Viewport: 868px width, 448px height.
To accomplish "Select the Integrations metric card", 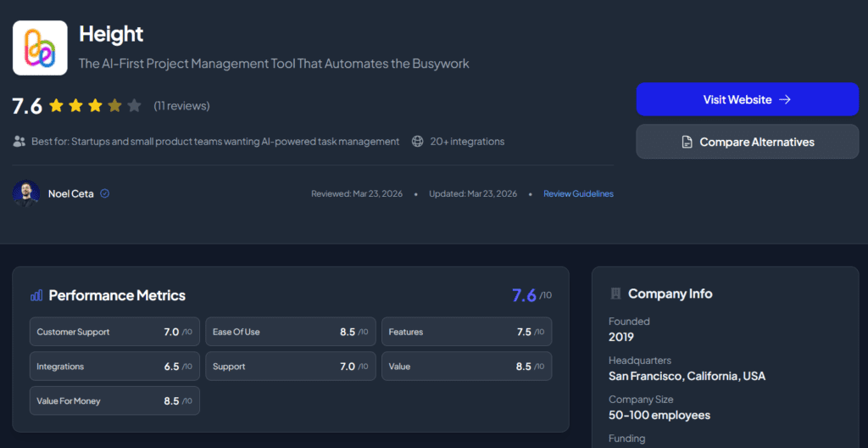I will pyautogui.click(x=114, y=367).
